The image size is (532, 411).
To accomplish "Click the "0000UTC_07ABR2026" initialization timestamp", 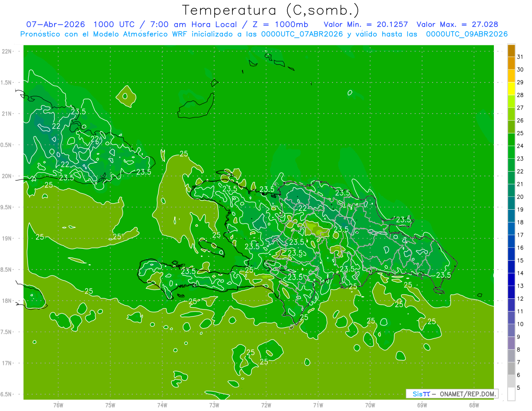I will [302, 34].
